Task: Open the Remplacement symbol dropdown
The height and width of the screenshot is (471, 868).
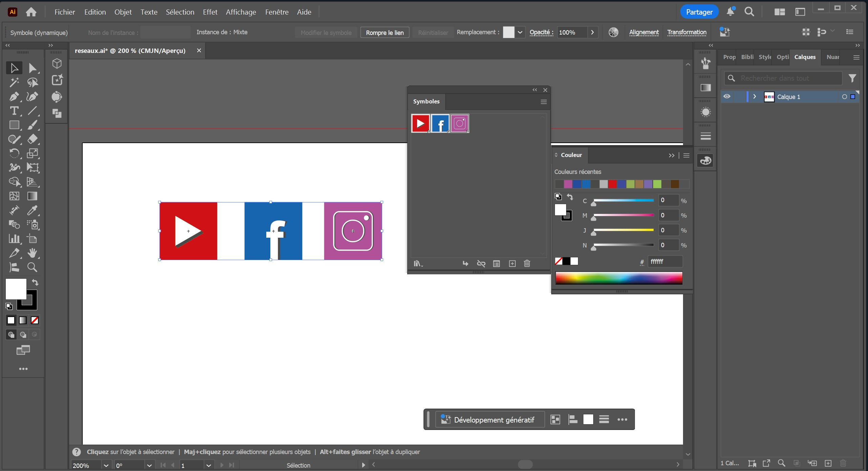Action: click(520, 33)
